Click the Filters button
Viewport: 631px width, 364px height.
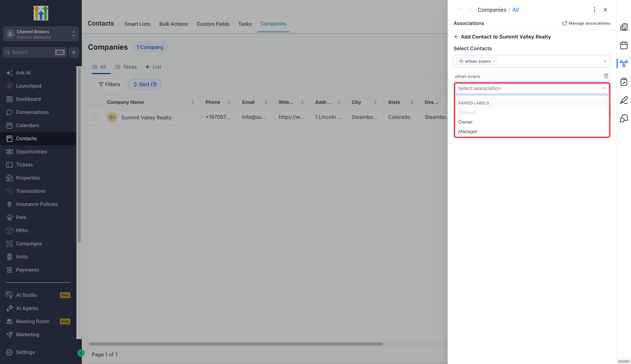109,84
